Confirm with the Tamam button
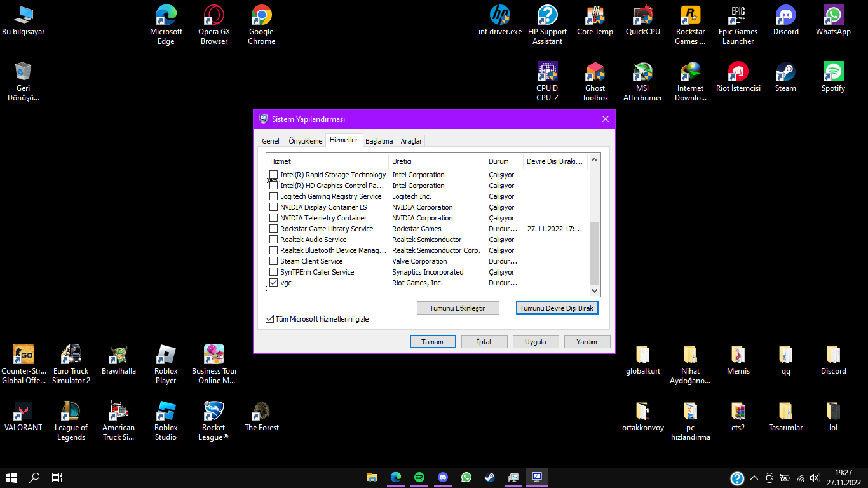Image resolution: width=868 pixels, height=488 pixels. point(433,342)
